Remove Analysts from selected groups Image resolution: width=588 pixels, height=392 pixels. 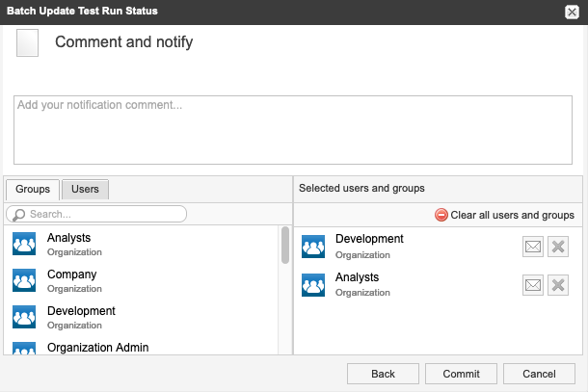click(557, 284)
